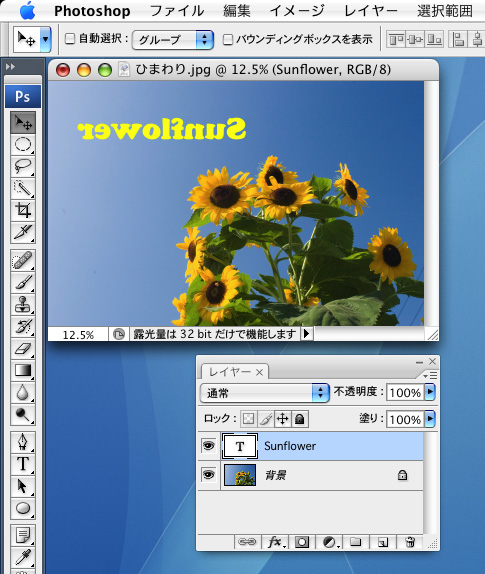Enable the 自動選択 checkbox
The width and height of the screenshot is (485, 574).
(x=70, y=38)
